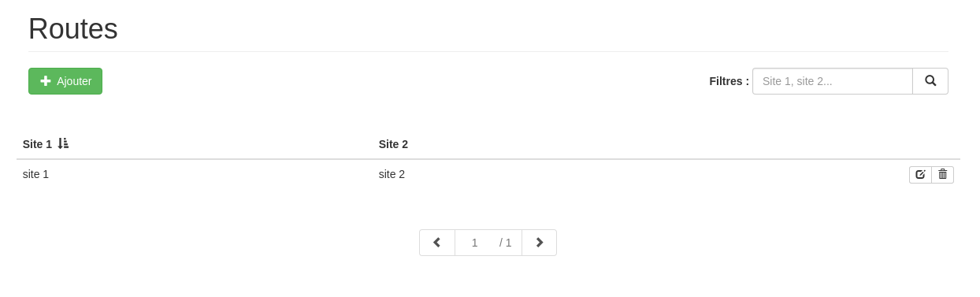Click the "Routes" page heading
980x297 pixels.
coord(73,29)
